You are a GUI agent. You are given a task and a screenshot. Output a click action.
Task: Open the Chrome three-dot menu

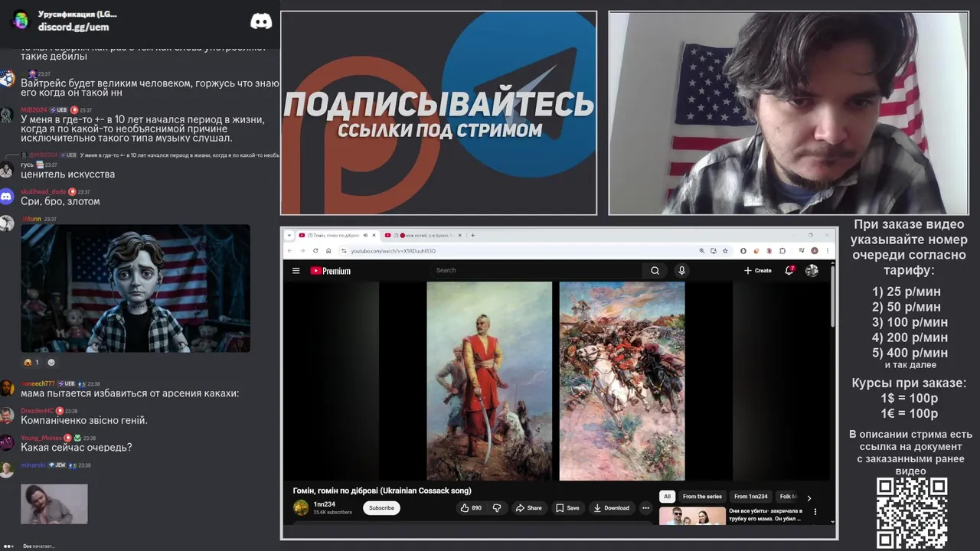828,251
